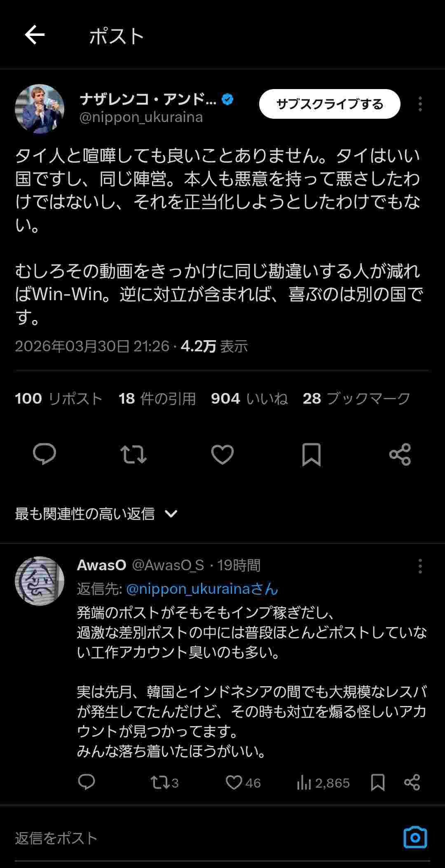Screen dimensions: 445x868
Task: Bookmark AwasO's reply
Action: [x=377, y=782]
